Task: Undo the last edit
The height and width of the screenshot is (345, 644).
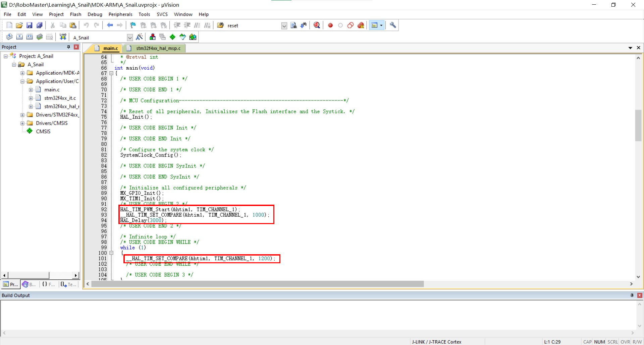Action: point(86,25)
